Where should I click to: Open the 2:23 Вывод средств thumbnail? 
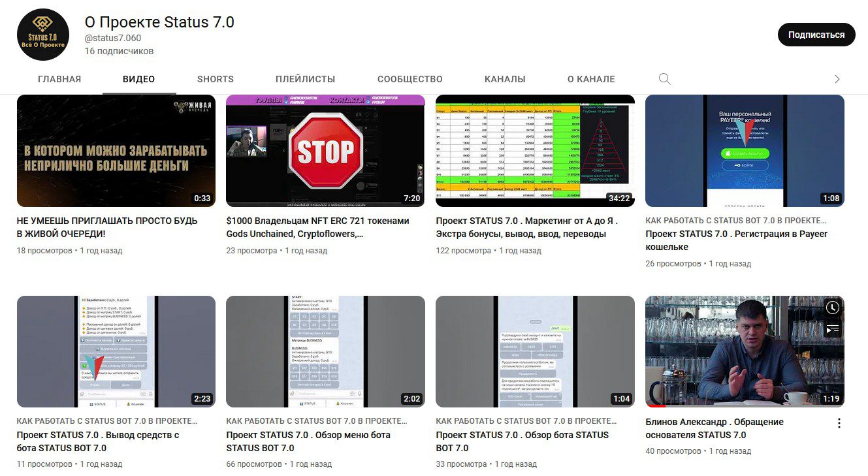116,352
